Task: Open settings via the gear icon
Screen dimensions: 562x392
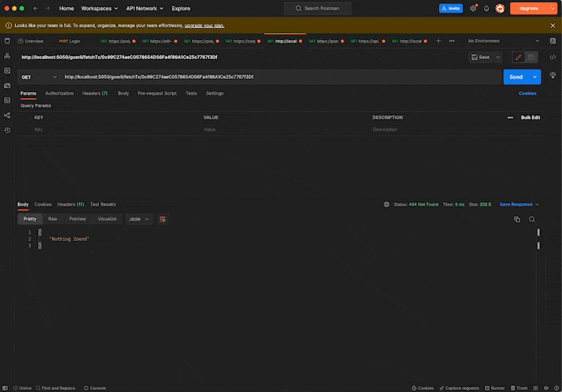Action: pyautogui.click(x=473, y=8)
